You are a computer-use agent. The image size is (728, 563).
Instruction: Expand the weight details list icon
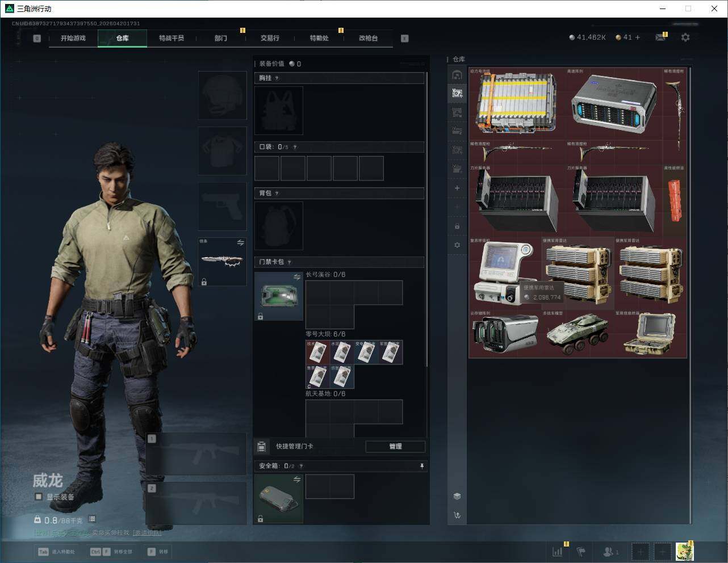92,519
